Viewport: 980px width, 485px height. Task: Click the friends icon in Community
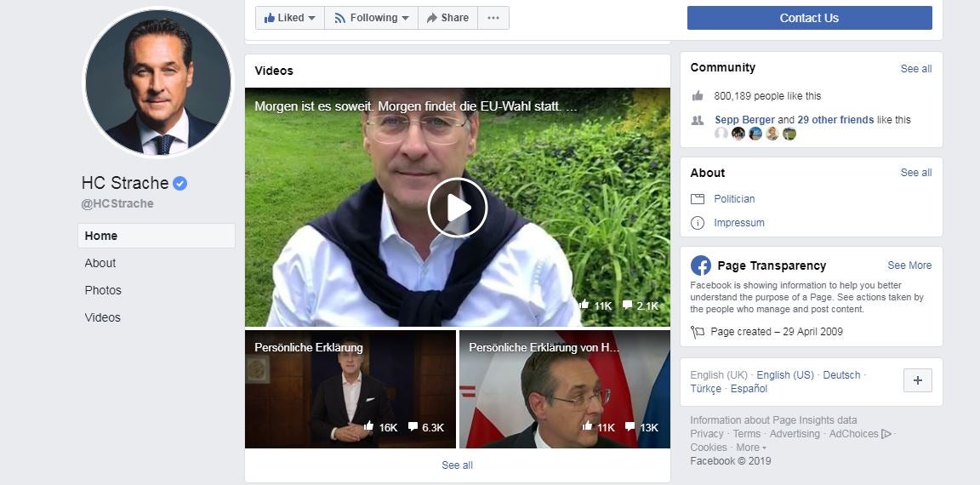pyautogui.click(x=698, y=120)
